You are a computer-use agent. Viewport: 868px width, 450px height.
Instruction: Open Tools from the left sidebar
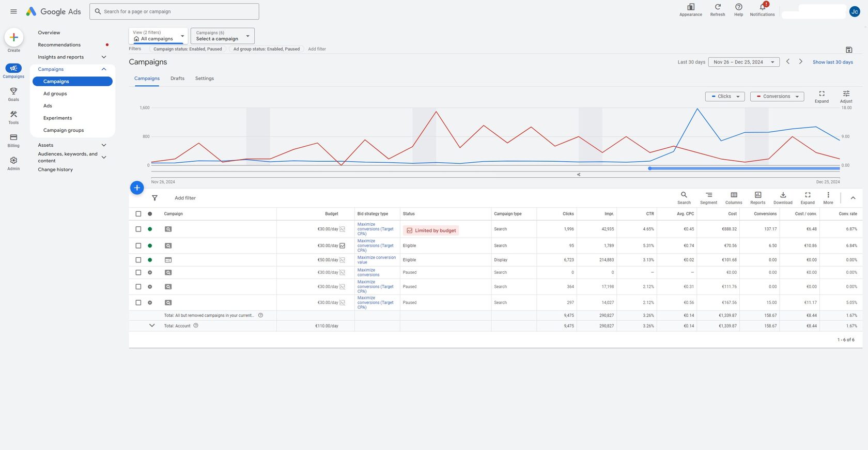tap(13, 117)
